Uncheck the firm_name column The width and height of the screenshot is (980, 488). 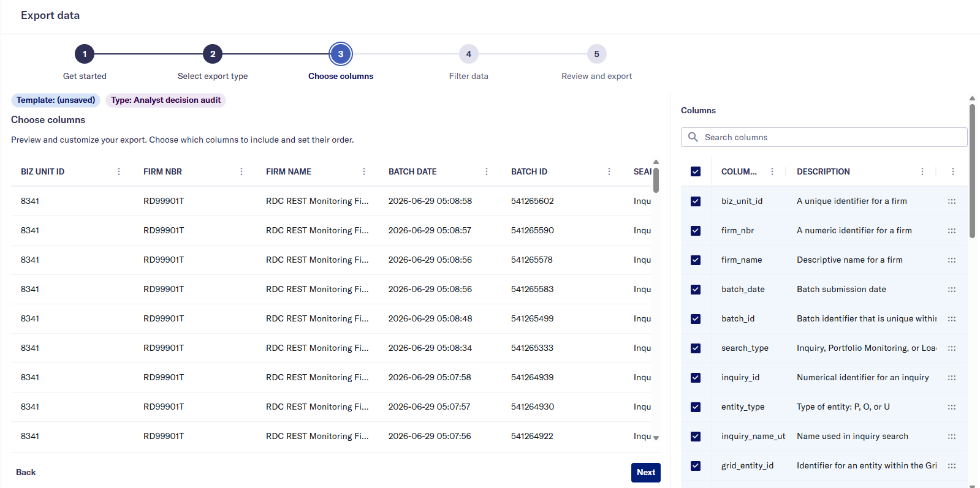click(x=696, y=260)
